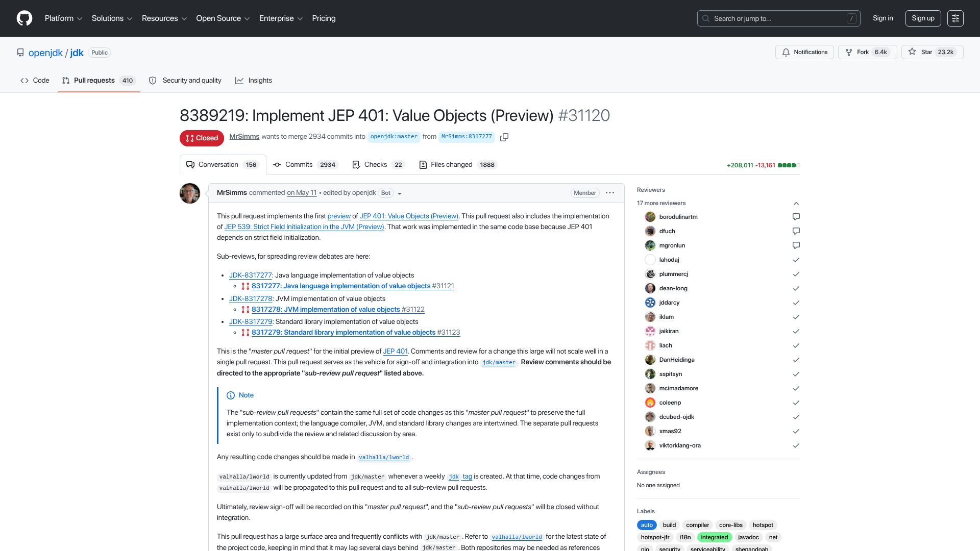The image size is (980, 551).
Task: Click dfuch's review comment icon
Action: [796, 231]
